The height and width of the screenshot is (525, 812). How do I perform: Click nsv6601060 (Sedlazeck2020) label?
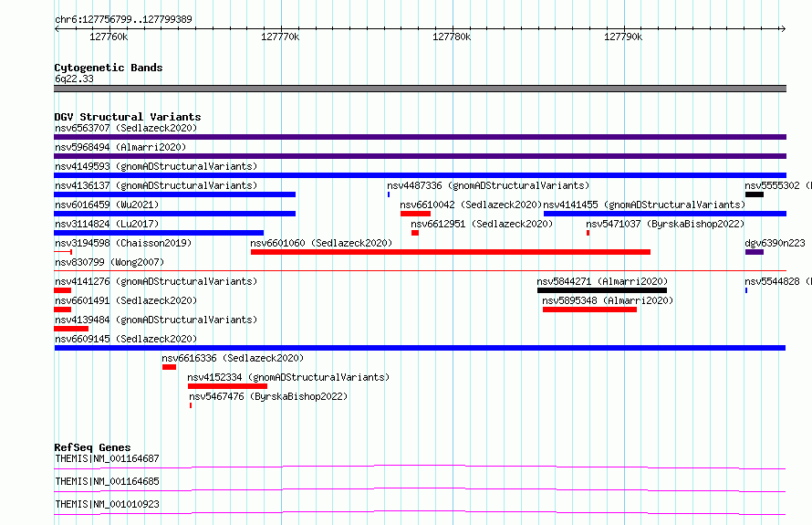click(321, 243)
